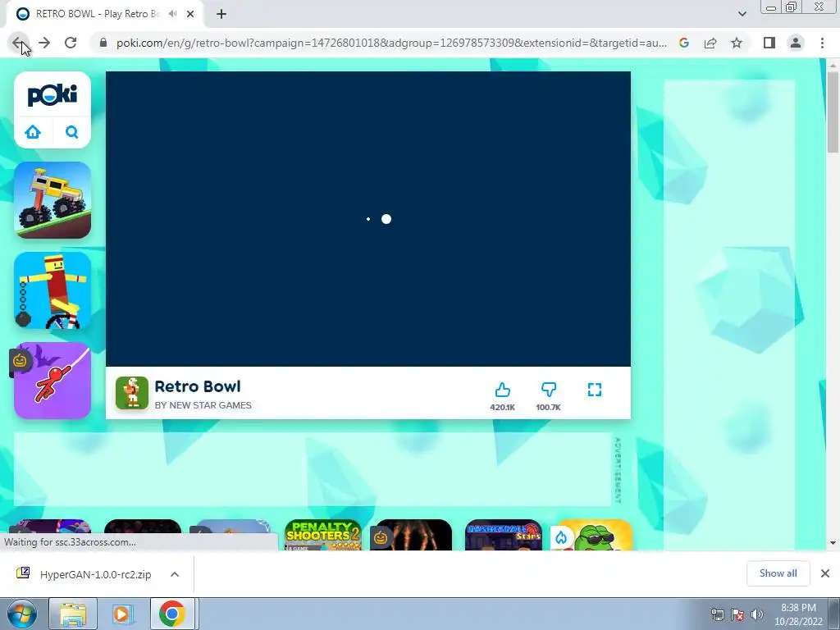Click the Action Center flag icon
The image size is (840, 630).
pyautogui.click(x=737, y=614)
